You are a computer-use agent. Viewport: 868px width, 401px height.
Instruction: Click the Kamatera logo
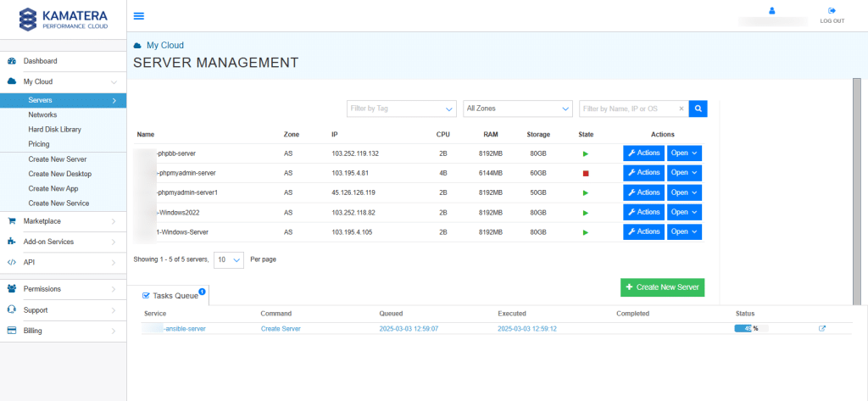coord(64,19)
